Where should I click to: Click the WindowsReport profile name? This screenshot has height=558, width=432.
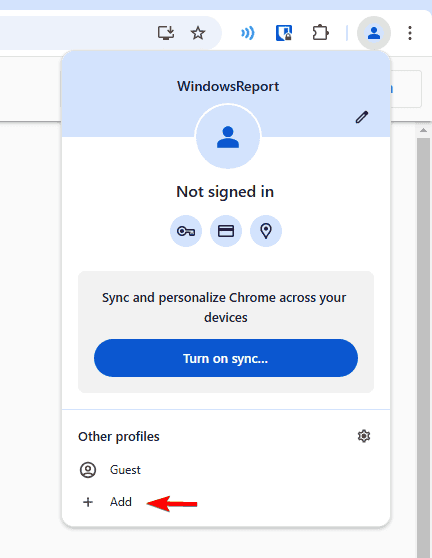[x=228, y=86]
